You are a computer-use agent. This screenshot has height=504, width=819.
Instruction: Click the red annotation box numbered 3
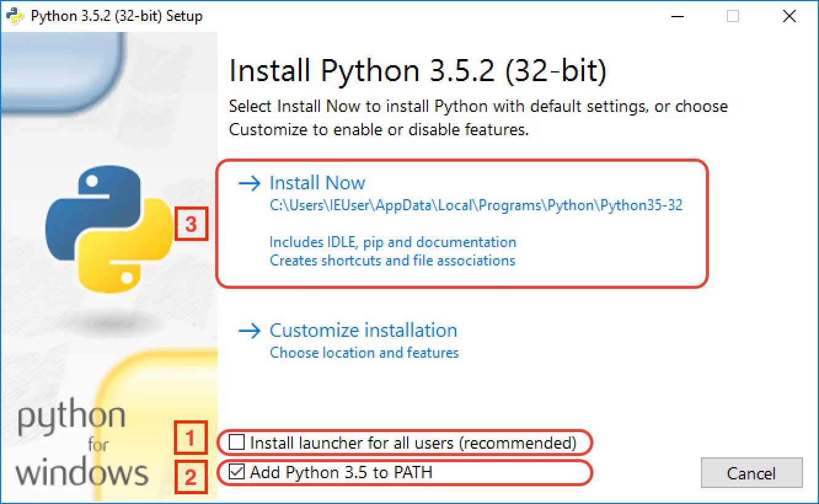point(191,225)
